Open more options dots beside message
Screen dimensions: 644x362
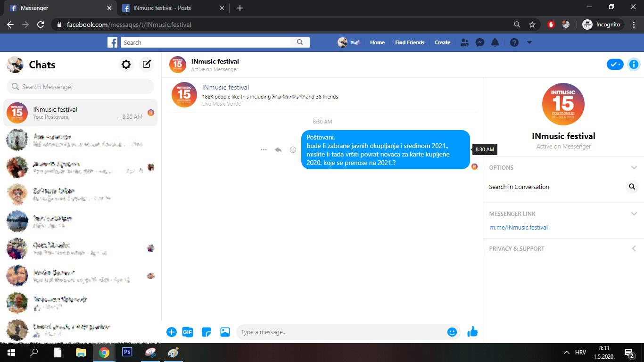264,150
